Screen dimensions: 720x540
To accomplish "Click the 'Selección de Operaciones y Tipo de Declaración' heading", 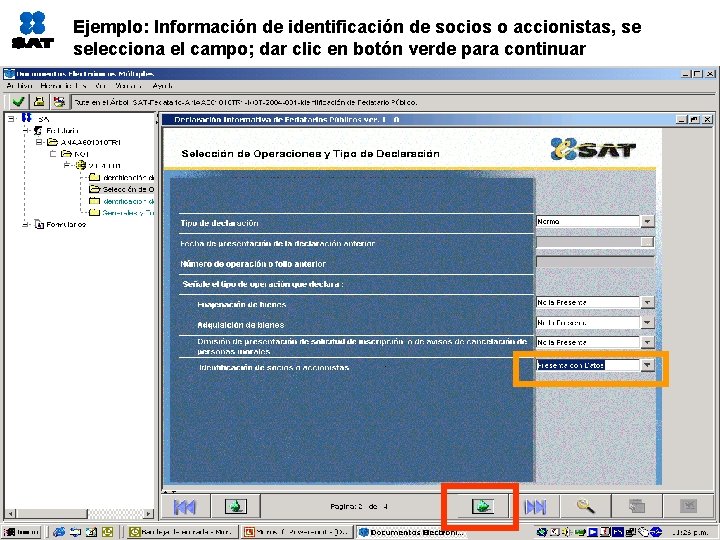I will point(310,154).
